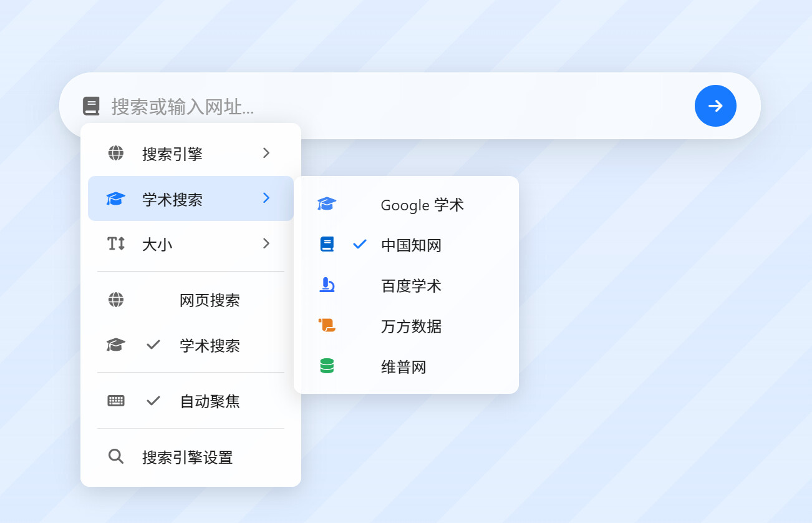Click the text size icon beside 大小

point(116,243)
